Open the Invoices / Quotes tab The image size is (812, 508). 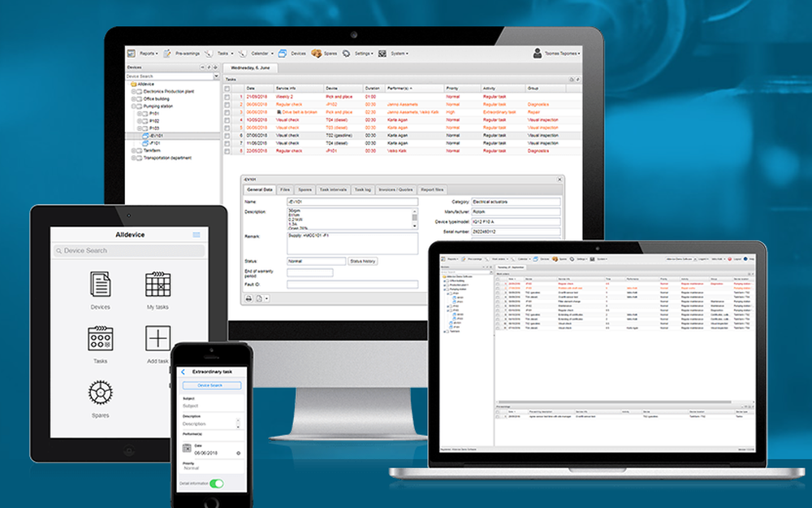[395, 189]
